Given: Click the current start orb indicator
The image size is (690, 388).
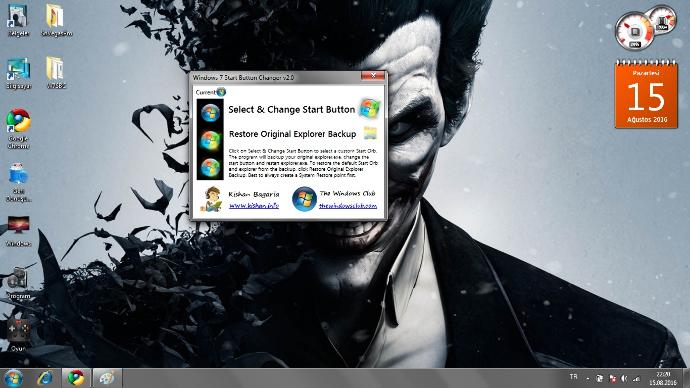Looking at the screenshot, I should [221, 92].
